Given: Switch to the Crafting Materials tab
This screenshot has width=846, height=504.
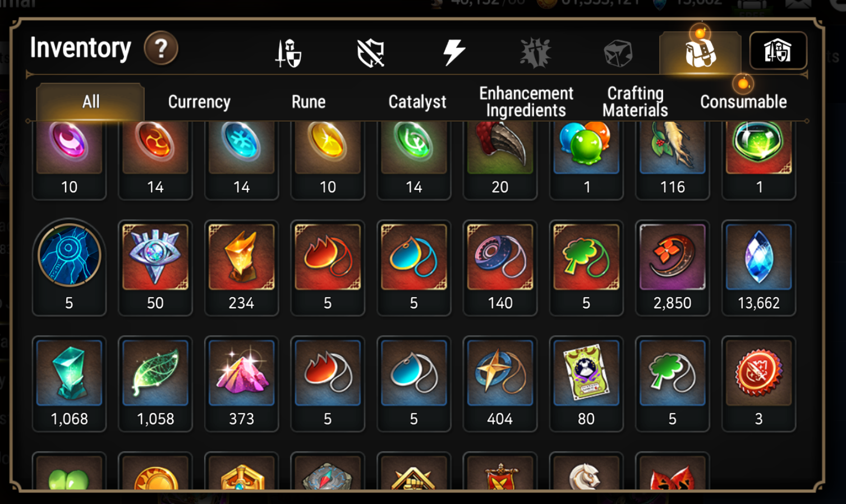Looking at the screenshot, I should pyautogui.click(x=635, y=101).
